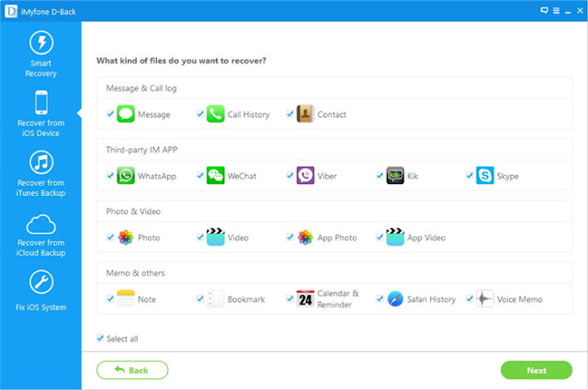
Task: Click the 'Call History' text label
Action: tap(248, 114)
